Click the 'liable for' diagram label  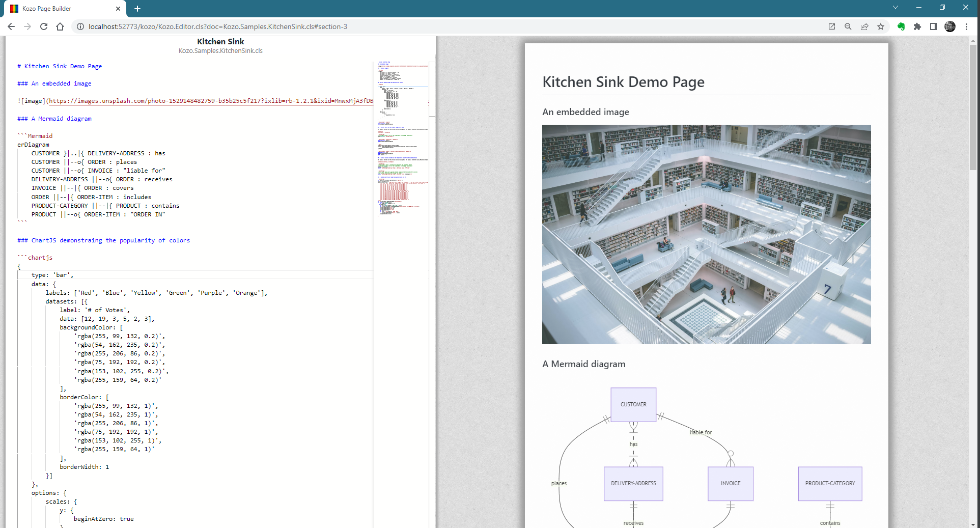(x=701, y=432)
